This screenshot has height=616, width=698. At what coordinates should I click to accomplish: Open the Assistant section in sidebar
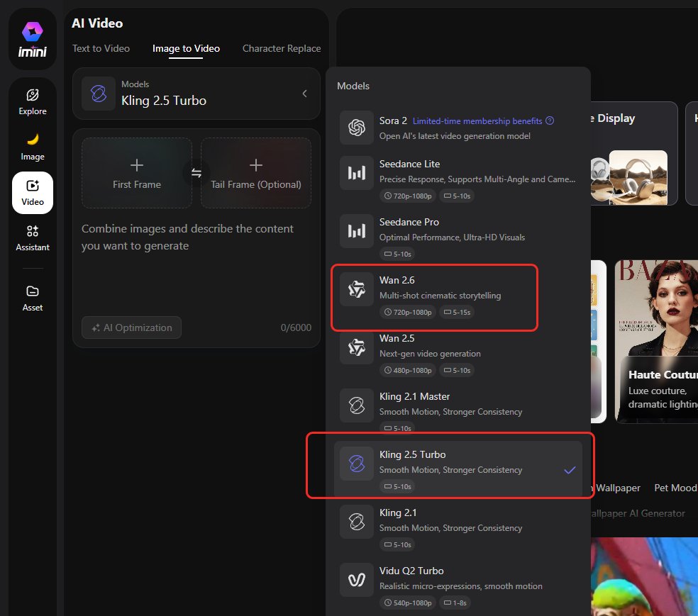coord(33,237)
